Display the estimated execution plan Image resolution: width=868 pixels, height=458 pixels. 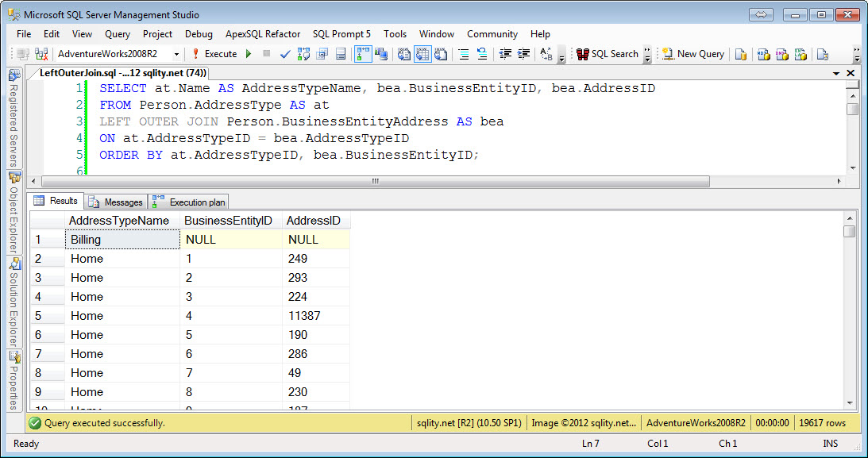tap(303, 54)
